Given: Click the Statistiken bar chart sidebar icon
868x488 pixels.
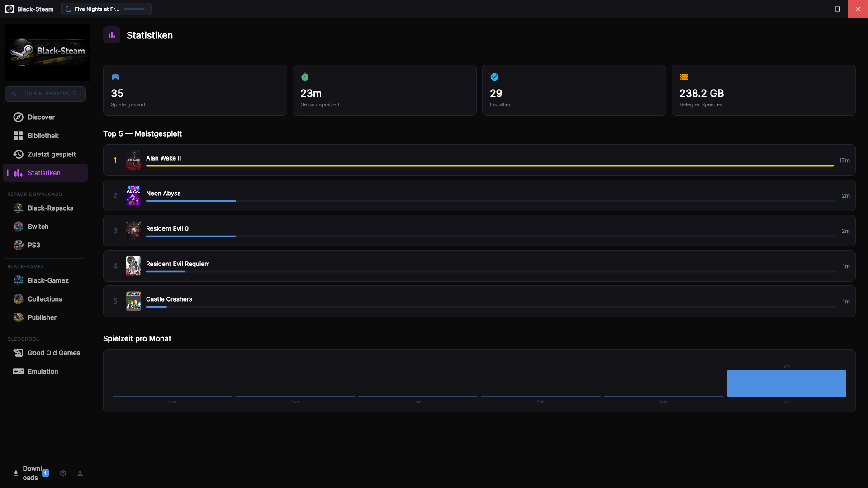Looking at the screenshot, I should pyautogui.click(x=18, y=173).
